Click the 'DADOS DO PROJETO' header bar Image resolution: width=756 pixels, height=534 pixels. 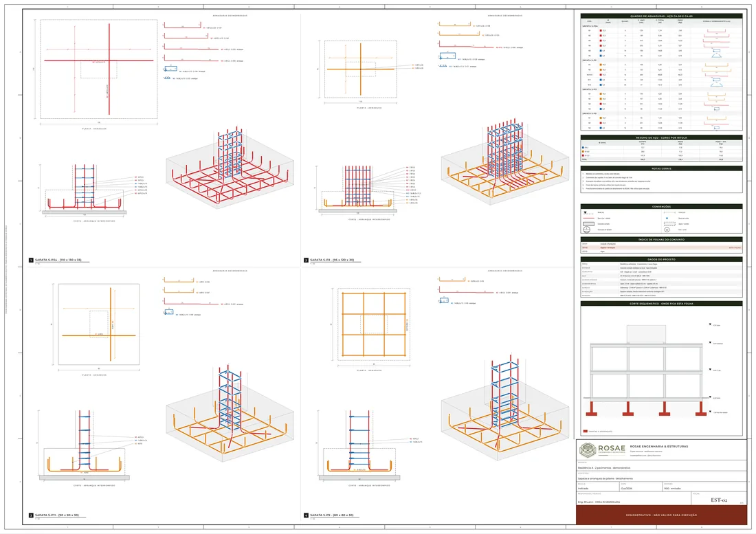click(661, 259)
